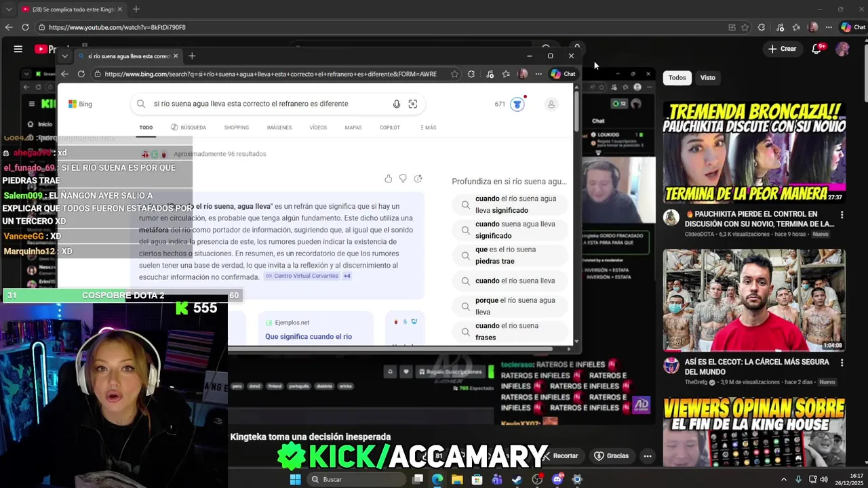
Task: Open Bing visual search camera icon
Action: tap(413, 104)
